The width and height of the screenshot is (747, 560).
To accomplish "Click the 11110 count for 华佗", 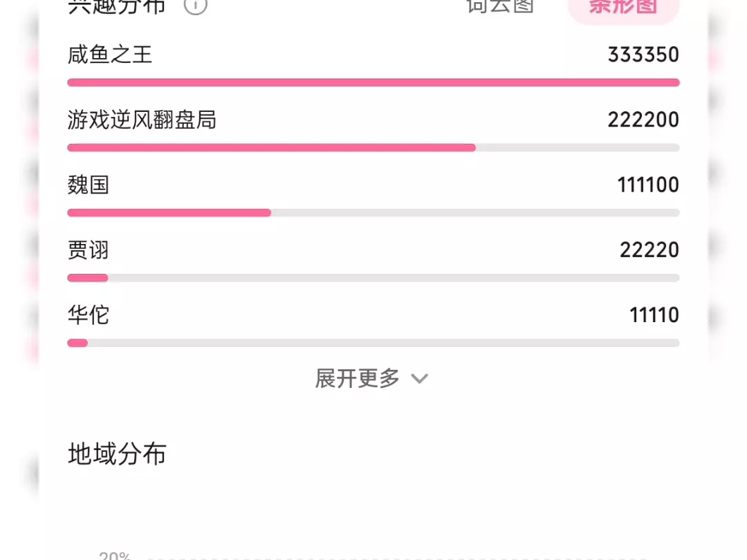I will coord(654,315).
